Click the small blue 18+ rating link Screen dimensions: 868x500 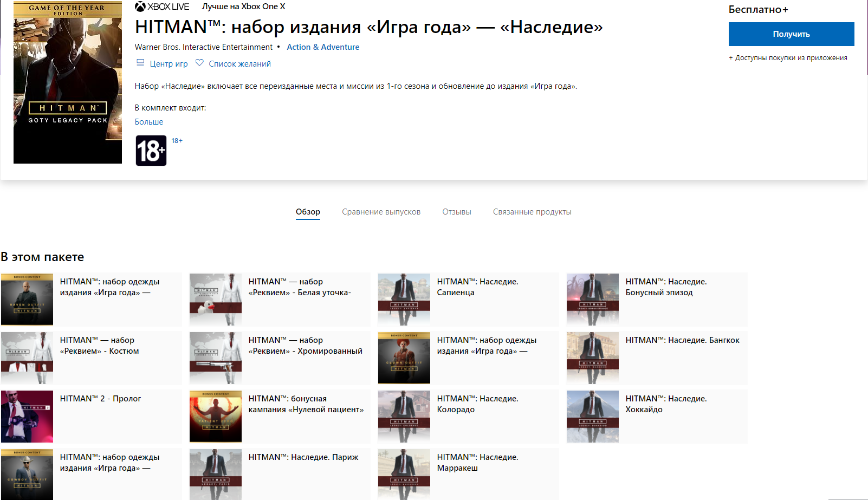pyautogui.click(x=177, y=140)
